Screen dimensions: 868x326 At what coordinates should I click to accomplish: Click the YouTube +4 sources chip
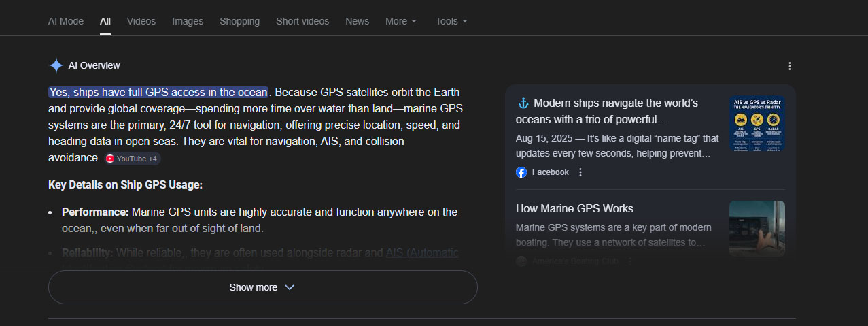tap(133, 159)
